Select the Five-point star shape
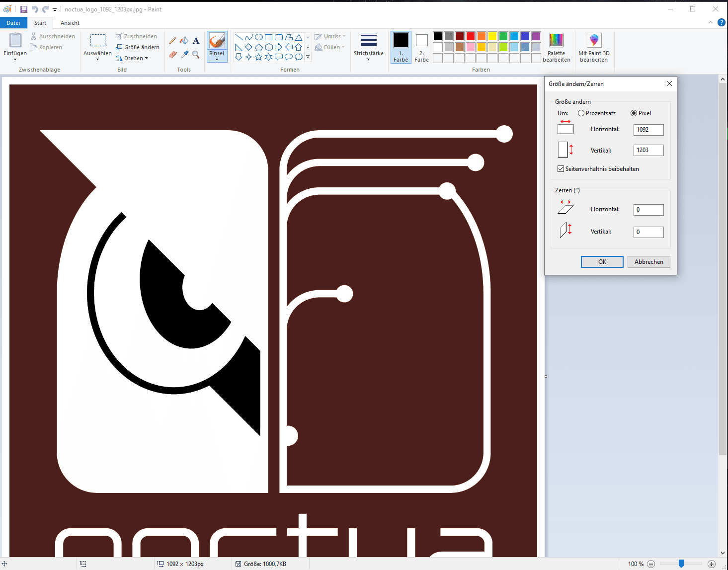The width and height of the screenshot is (728, 570). [258, 57]
